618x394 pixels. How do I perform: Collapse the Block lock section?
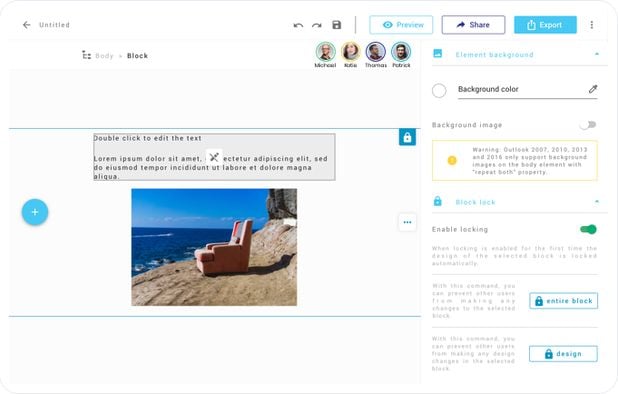[597, 201]
